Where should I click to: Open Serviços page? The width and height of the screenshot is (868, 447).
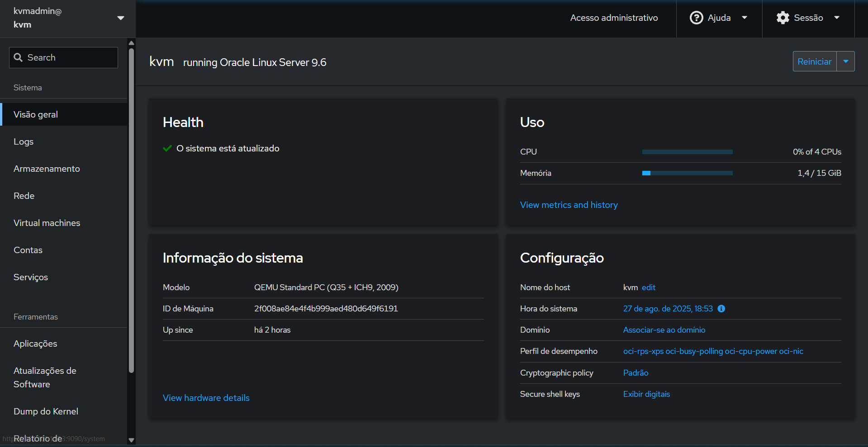(64, 277)
